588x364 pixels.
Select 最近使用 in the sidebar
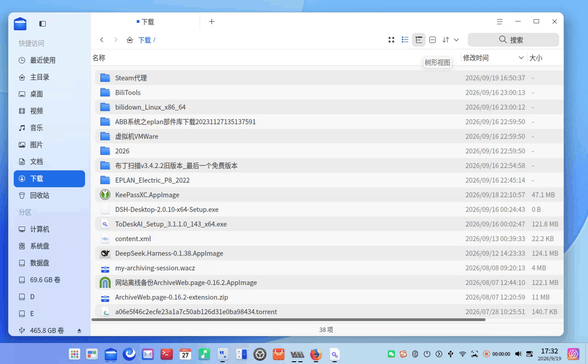tap(49, 60)
